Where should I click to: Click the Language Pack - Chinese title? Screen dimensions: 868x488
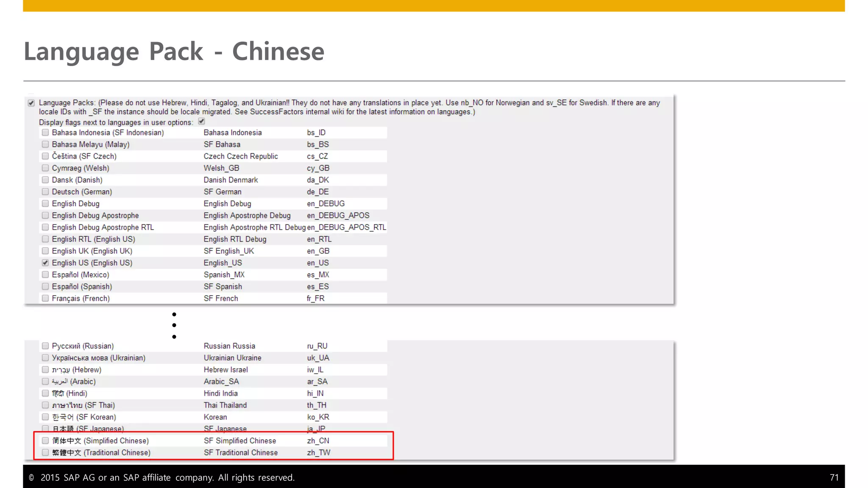point(174,52)
